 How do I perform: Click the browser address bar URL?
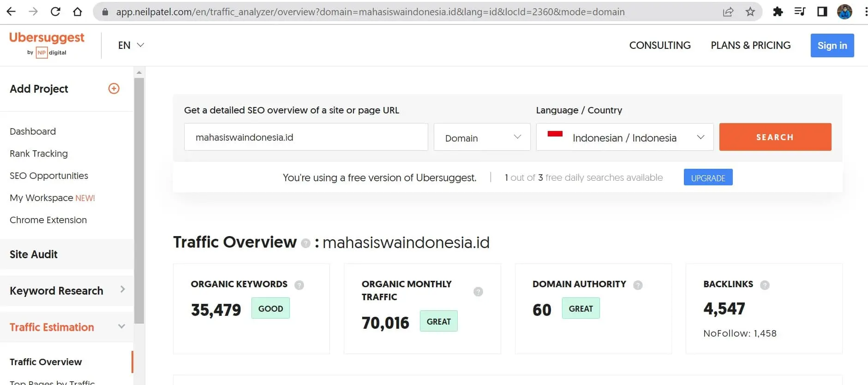370,12
